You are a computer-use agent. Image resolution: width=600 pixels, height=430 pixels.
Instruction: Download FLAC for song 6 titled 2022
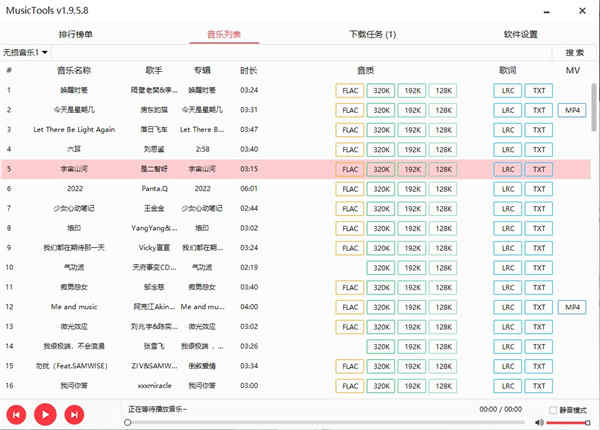coord(350,189)
